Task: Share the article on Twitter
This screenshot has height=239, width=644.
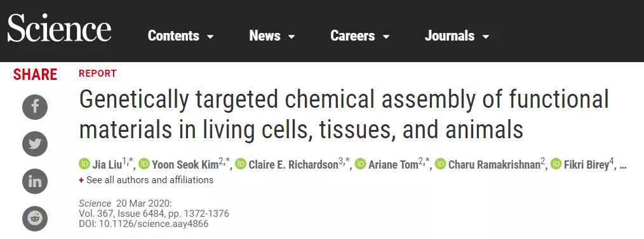Action: [35, 144]
